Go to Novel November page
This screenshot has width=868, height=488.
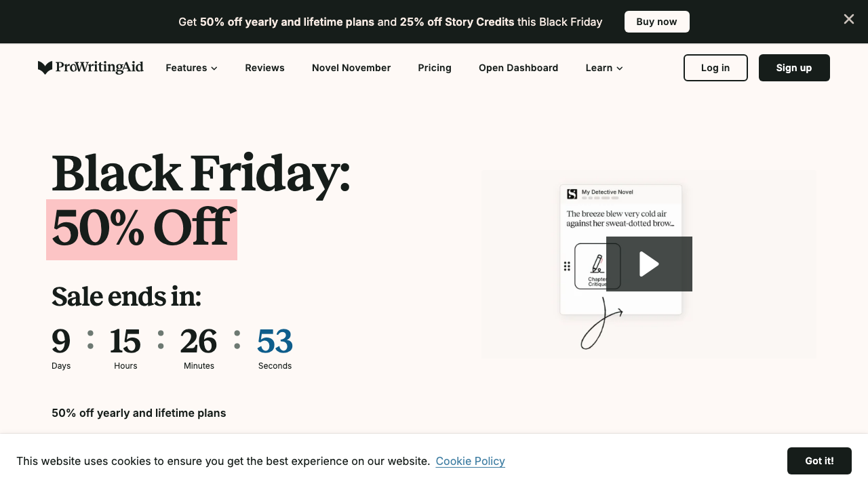[351, 68]
